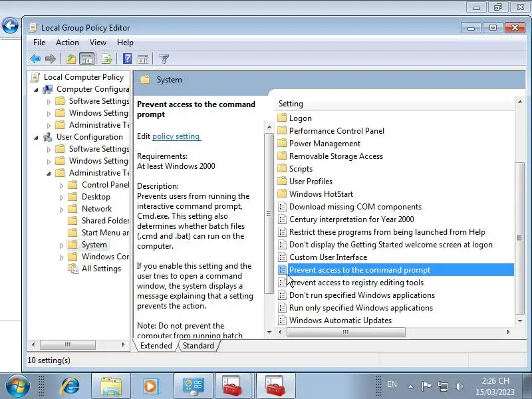Expand the Control Panel tree node
Image resolution: width=532 pixels, height=399 pixels.
[x=61, y=186]
